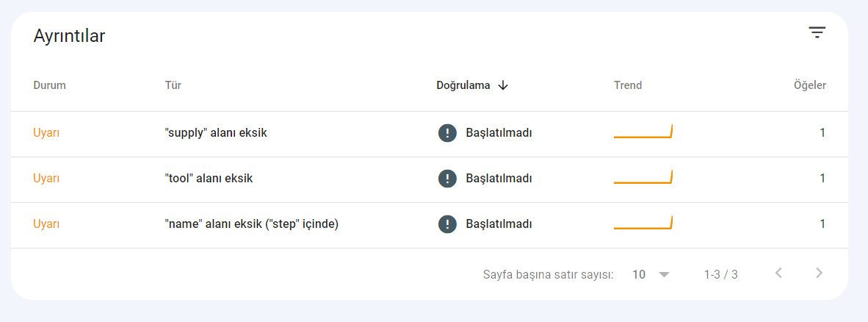This screenshot has height=322, width=868.
Task: Sort by Doğrulama column header
Action: click(x=463, y=85)
